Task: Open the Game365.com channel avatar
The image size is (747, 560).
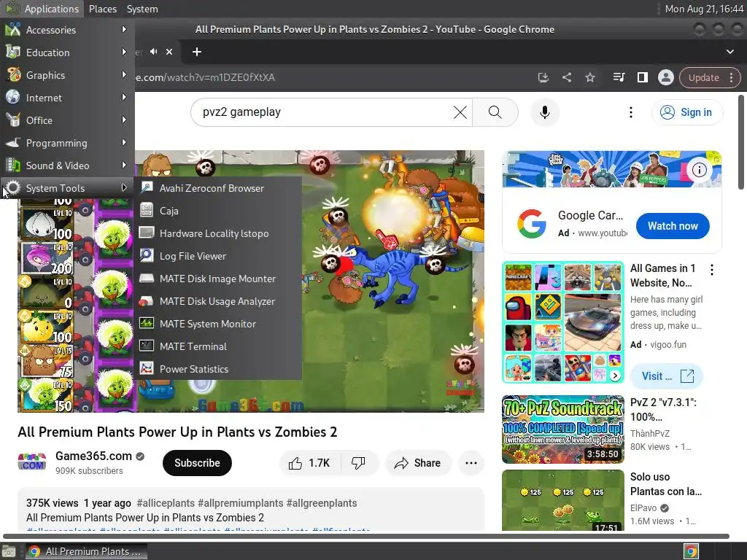Action: (32, 462)
